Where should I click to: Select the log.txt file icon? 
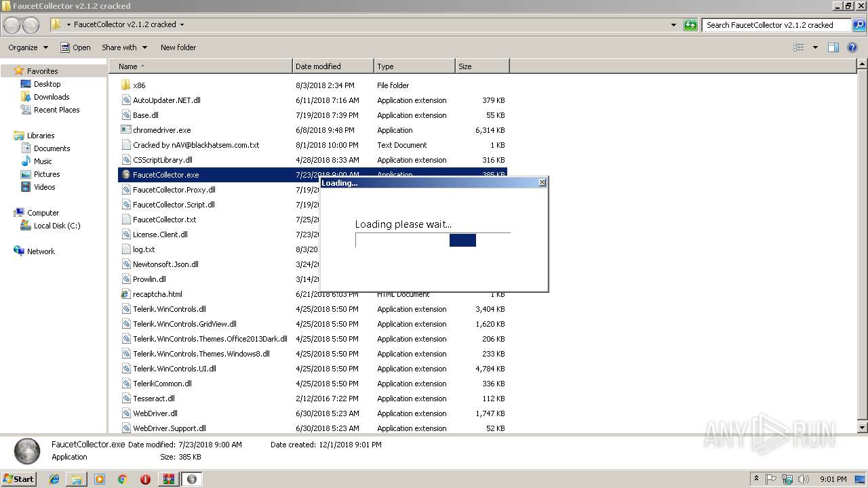[x=125, y=249]
